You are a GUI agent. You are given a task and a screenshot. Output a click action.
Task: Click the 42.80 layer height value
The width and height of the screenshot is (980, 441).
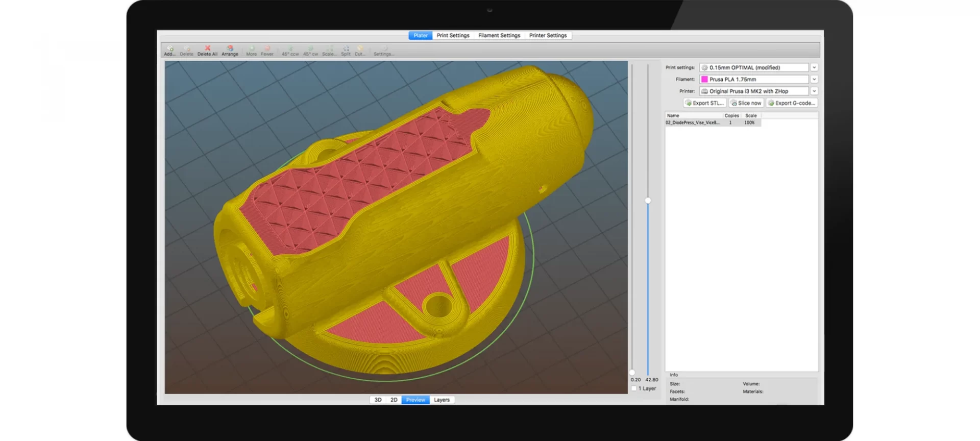[652, 380]
